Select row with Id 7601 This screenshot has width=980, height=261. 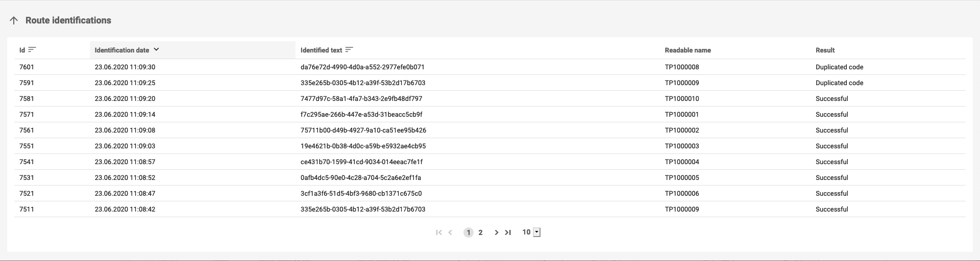27,67
